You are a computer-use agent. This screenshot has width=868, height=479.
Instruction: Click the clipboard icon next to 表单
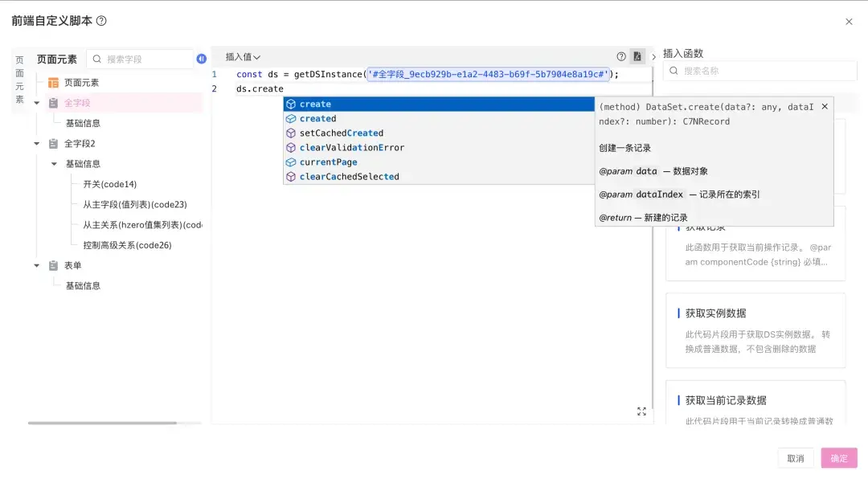(53, 265)
